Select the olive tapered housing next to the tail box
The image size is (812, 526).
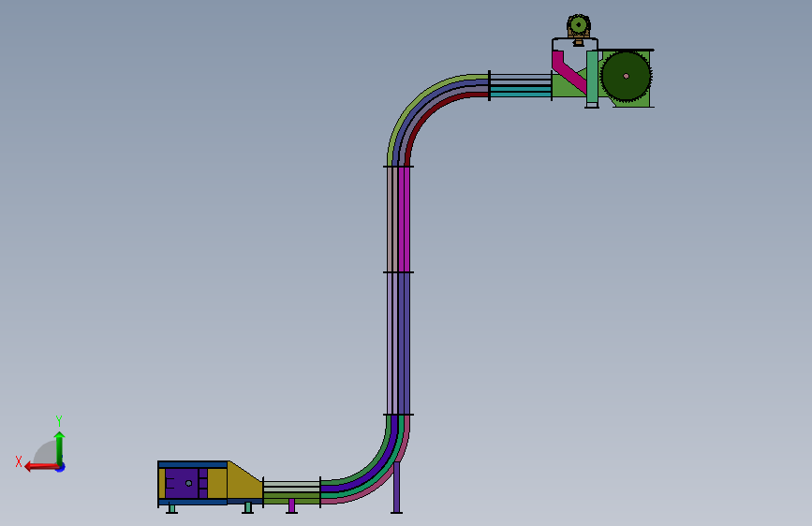click(x=244, y=480)
